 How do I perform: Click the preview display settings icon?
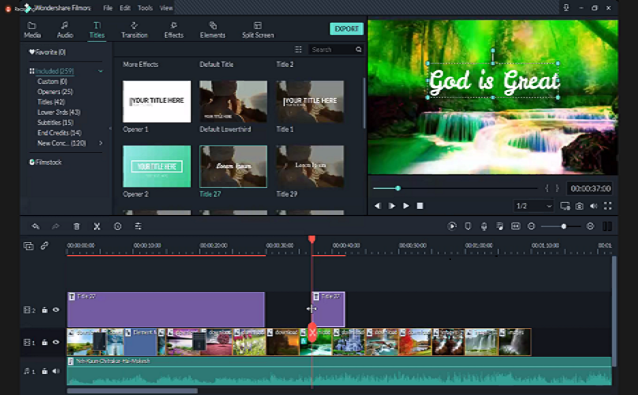(x=565, y=206)
